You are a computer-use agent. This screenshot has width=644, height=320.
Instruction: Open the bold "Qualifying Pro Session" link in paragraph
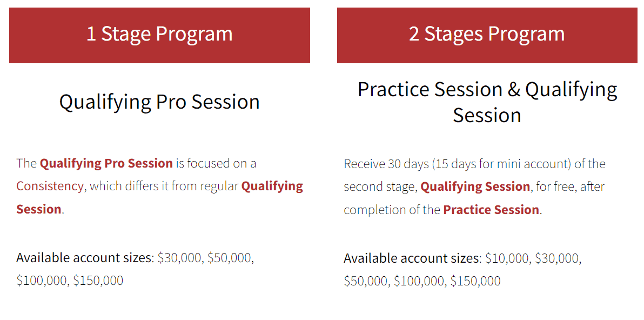[x=106, y=163]
